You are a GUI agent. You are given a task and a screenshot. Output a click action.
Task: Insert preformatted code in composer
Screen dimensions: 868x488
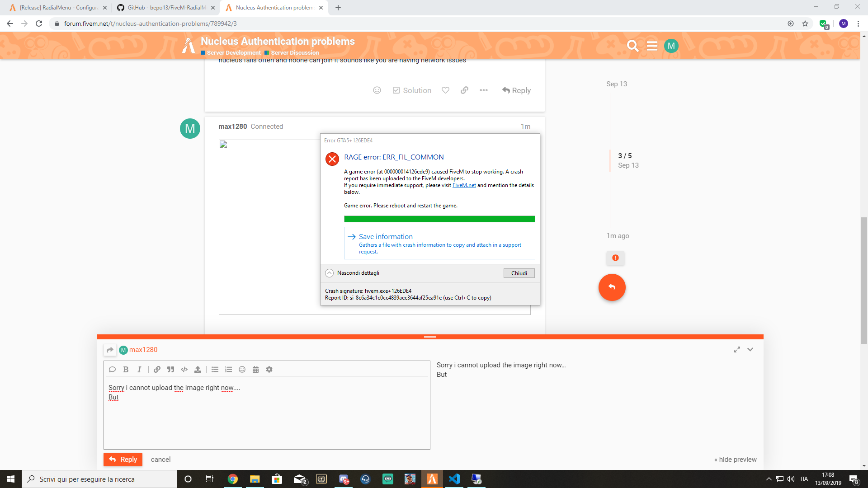click(x=184, y=370)
